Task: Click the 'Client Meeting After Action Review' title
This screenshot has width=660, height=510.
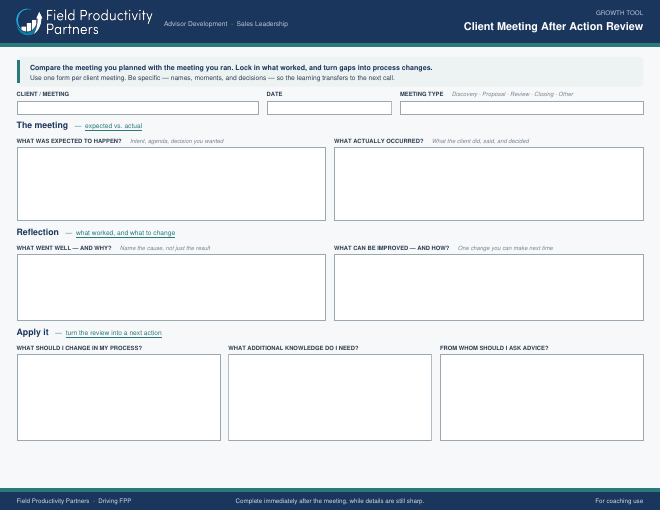Action: click(x=553, y=27)
